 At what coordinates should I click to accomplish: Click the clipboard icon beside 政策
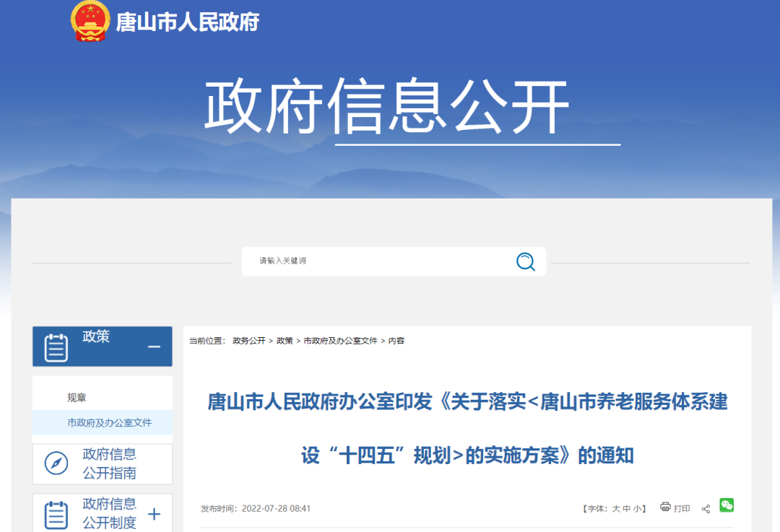[x=56, y=347]
